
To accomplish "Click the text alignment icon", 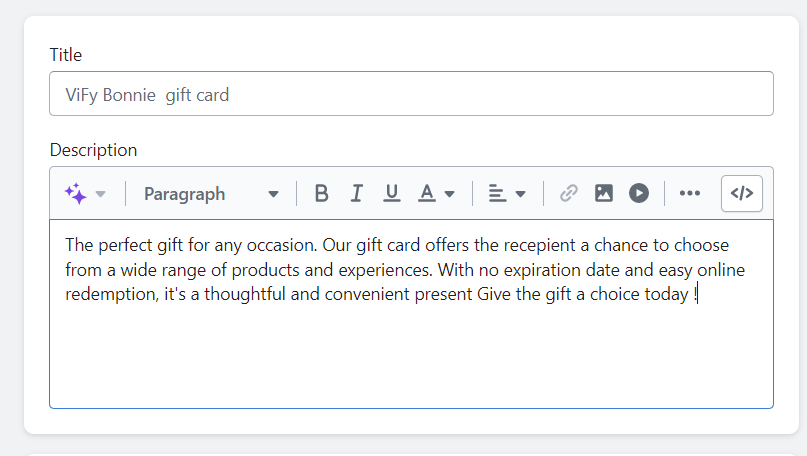I will tap(497, 194).
